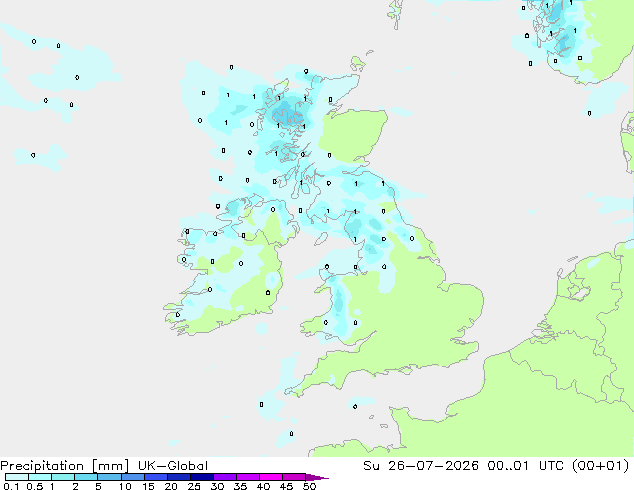Image resolution: width=634 pixels, height=490 pixels.
Task: Click the Precipitation [mm] title text
Action: tap(64, 466)
